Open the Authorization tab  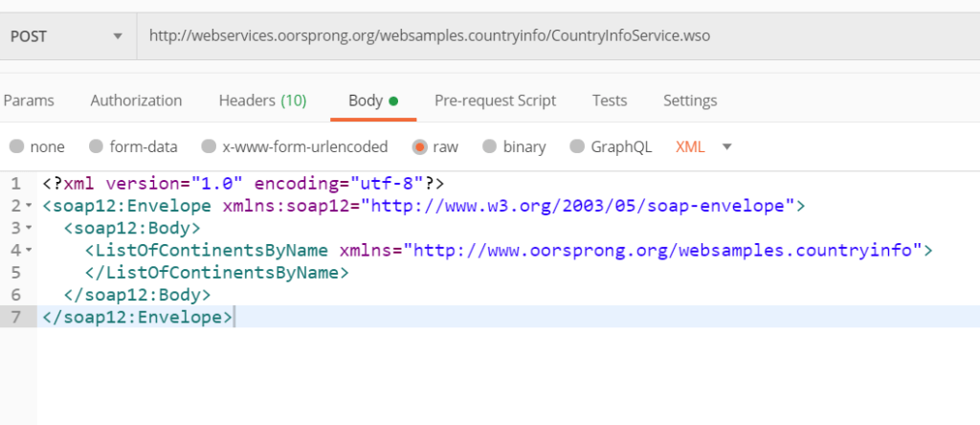(x=136, y=101)
